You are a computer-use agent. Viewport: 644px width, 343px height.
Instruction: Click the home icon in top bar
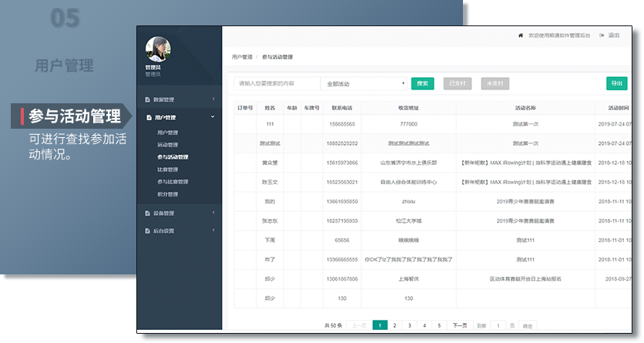tap(521, 35)
